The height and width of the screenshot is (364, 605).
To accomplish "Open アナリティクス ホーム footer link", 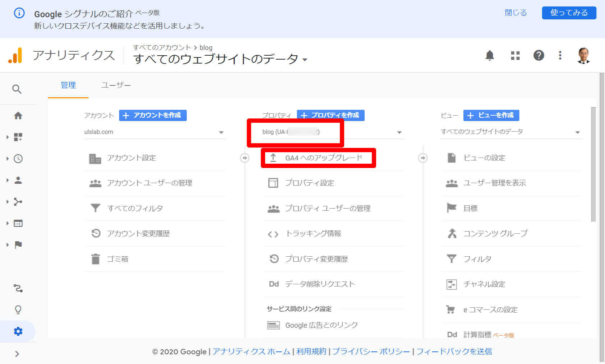I will [x=251, y=351].
